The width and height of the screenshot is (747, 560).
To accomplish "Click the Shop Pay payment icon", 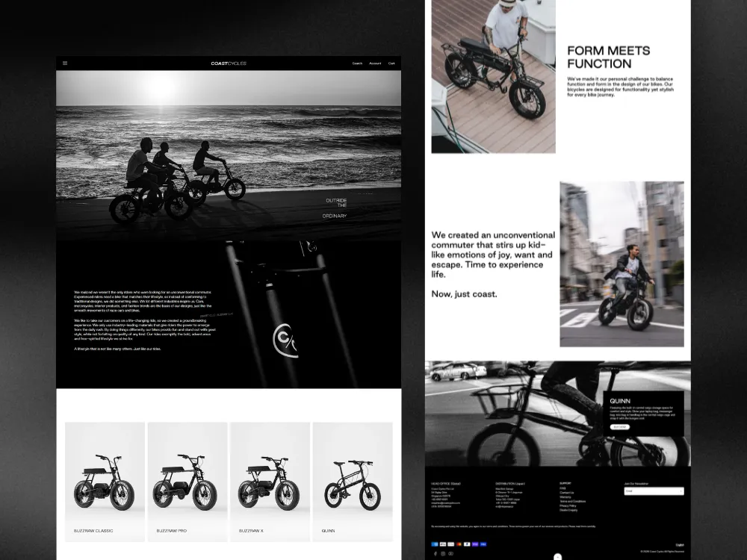I will (475, 544).
